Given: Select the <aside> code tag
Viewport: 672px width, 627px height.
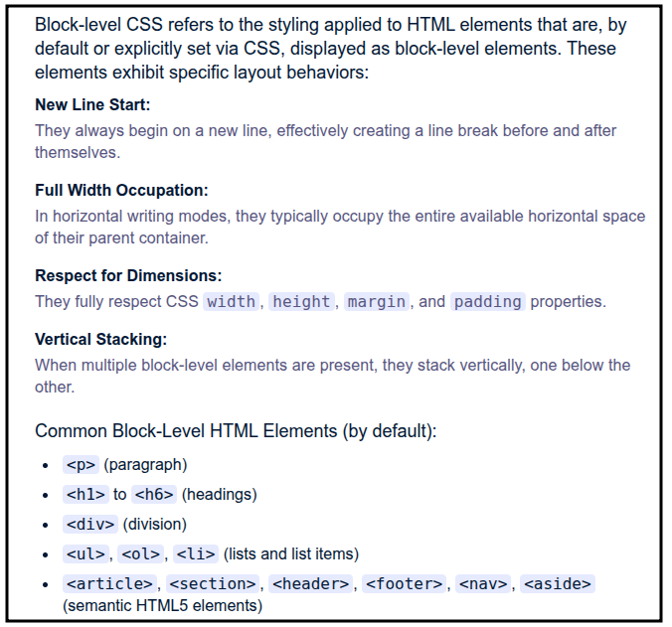Looking at the screenshot, I should (558, 583).
